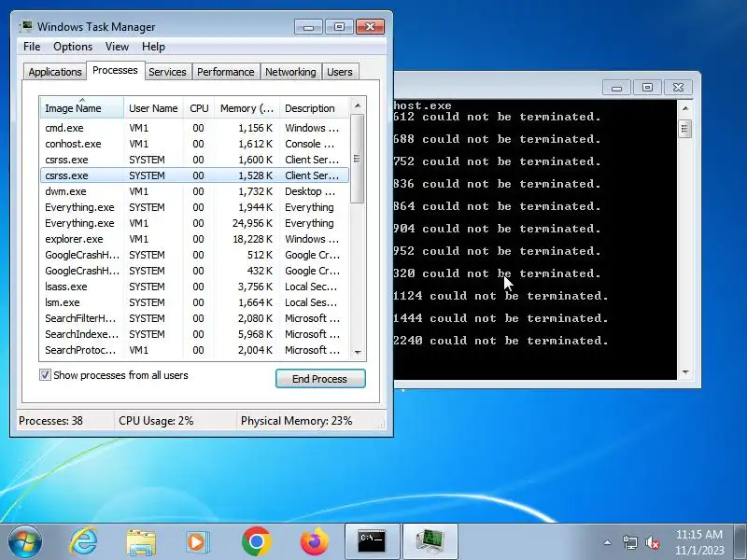This screenshot has height=560, width=747.
Task: Sort by Image Name column header
Action: click(x=82, y=108)
